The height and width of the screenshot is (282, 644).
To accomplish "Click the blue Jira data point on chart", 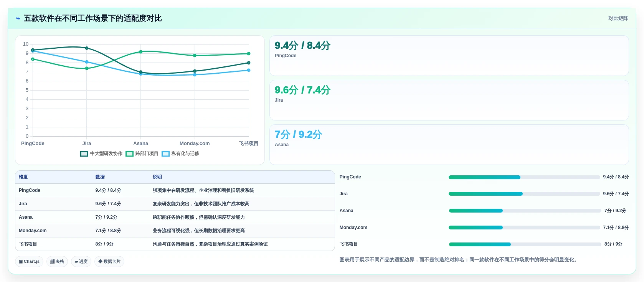I will [87, 62].
